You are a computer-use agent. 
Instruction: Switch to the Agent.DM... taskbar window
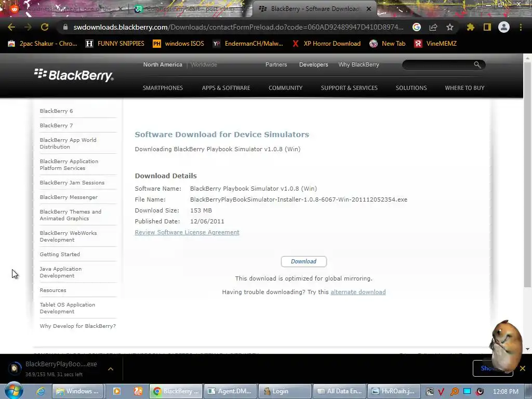pyautogui.click(x=230, y=391)
